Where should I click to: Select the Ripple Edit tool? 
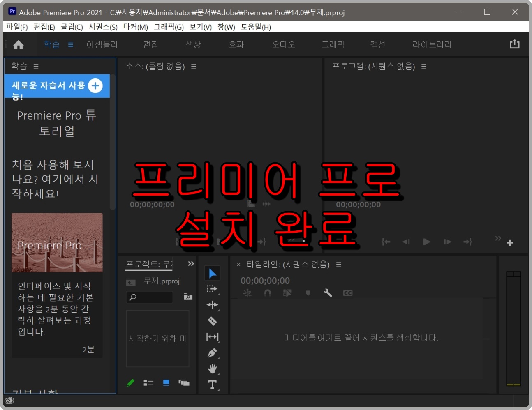[213, 304]
